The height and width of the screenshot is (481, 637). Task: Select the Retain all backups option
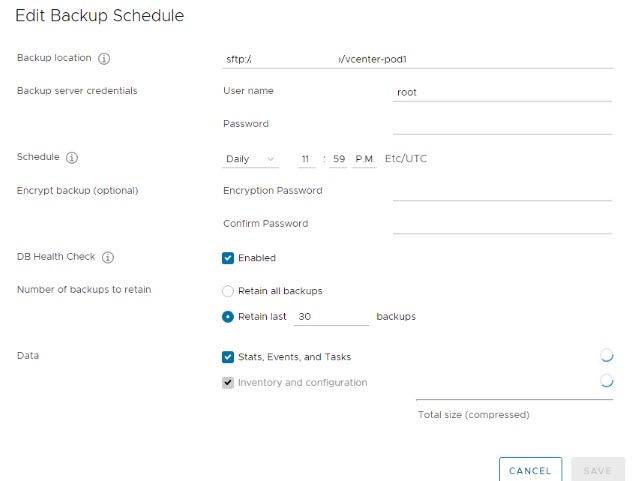pyautogui.click(x=228, y=291)
